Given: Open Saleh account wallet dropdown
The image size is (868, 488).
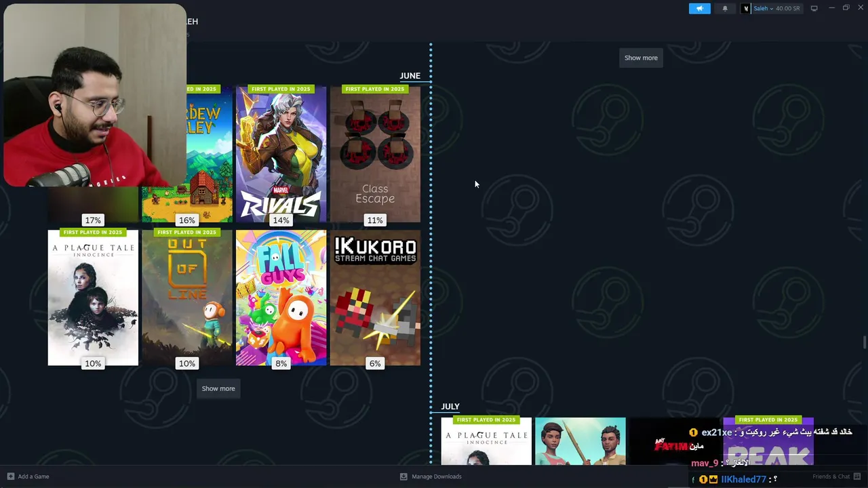Looking at the screenshot, I should (771, 8).
